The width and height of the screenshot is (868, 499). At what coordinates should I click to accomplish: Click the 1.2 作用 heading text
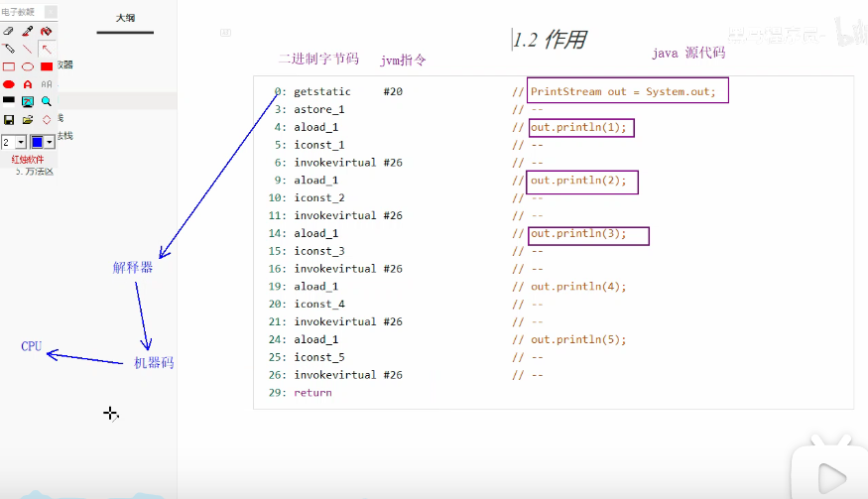(550, 40)
